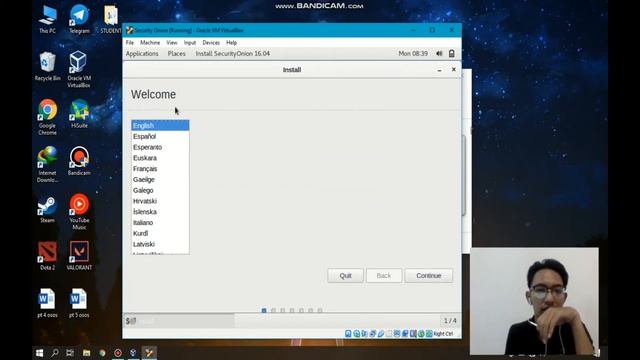Viewport: 640px width, 360px height.
Task: Select Oracle VM VirtualBox desktop shortcut
Action: pyautogui.click(x=79, y=69)
